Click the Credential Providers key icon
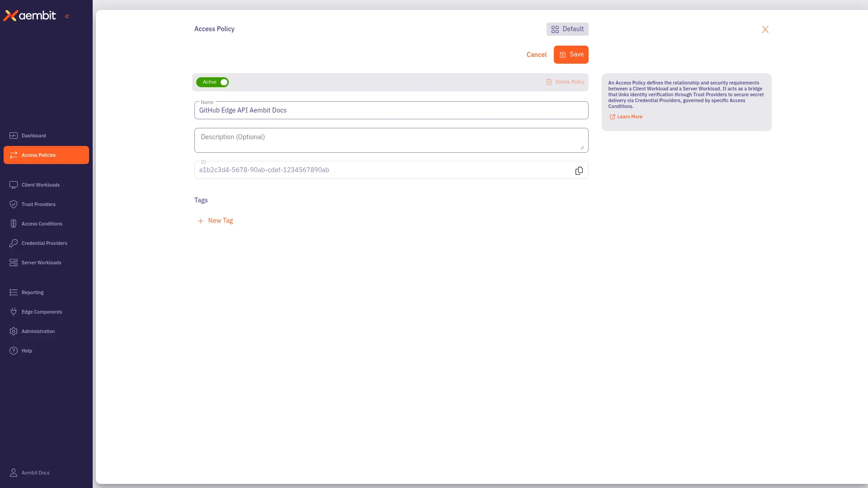The height and width of the screenshot is (488, 868). coord(14,243)
